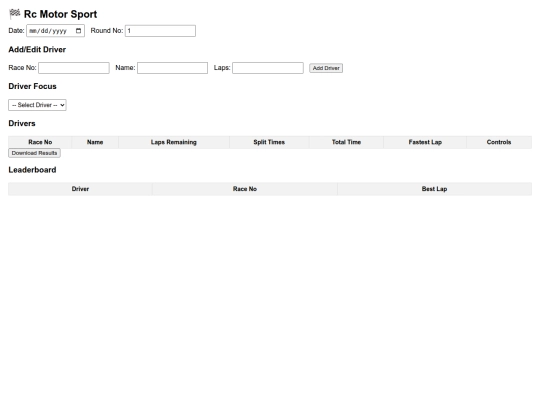Click the Download Results button
This screenshot has height=405, width=540.
[x=34, y=153]
